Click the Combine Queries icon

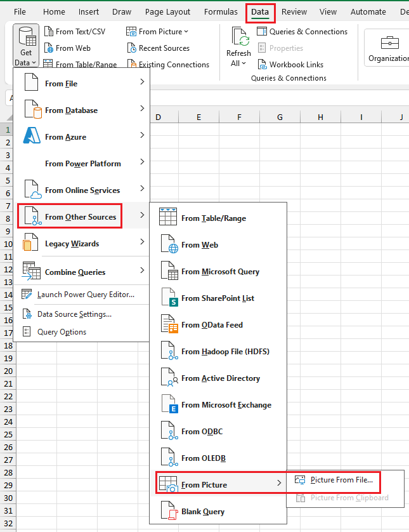(x=31, y=271)
